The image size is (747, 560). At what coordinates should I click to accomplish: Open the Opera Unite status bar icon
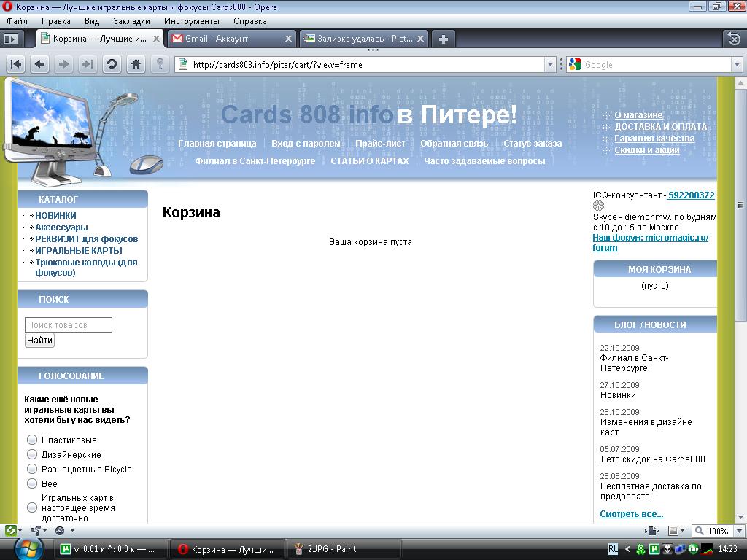tap(35, 530)
